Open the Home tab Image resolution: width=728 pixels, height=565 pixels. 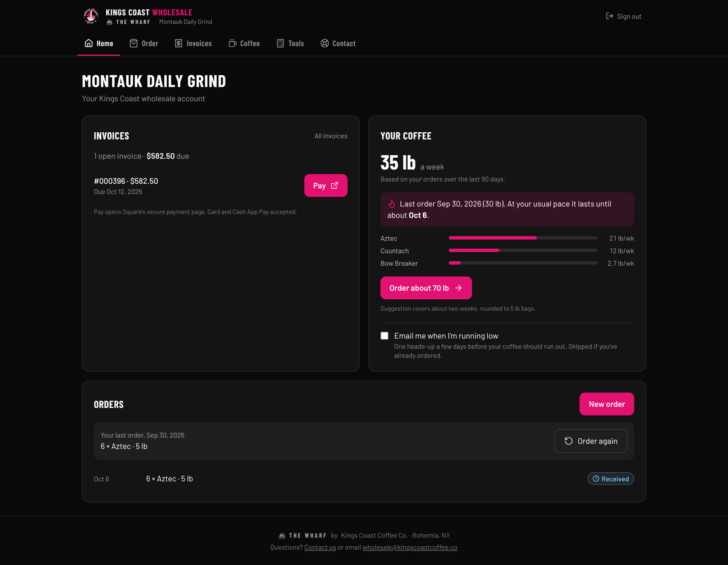99,43
